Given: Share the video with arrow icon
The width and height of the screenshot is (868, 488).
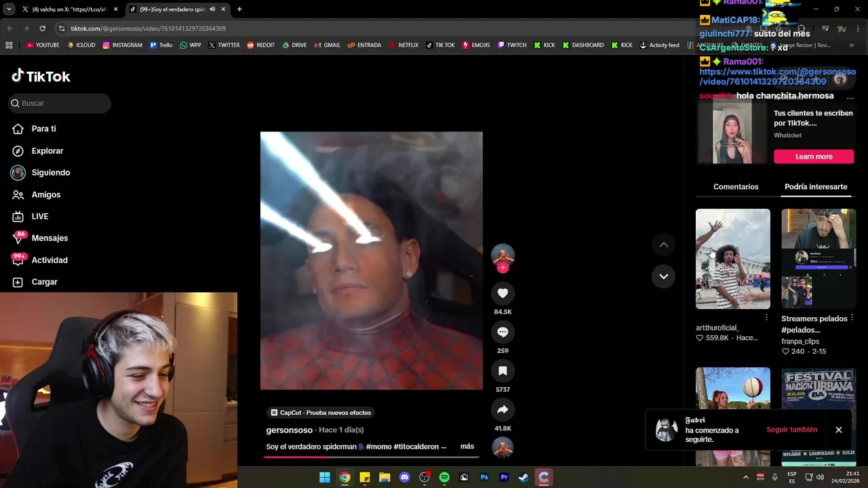Looking at the screenshot, I should coord(502,409).
